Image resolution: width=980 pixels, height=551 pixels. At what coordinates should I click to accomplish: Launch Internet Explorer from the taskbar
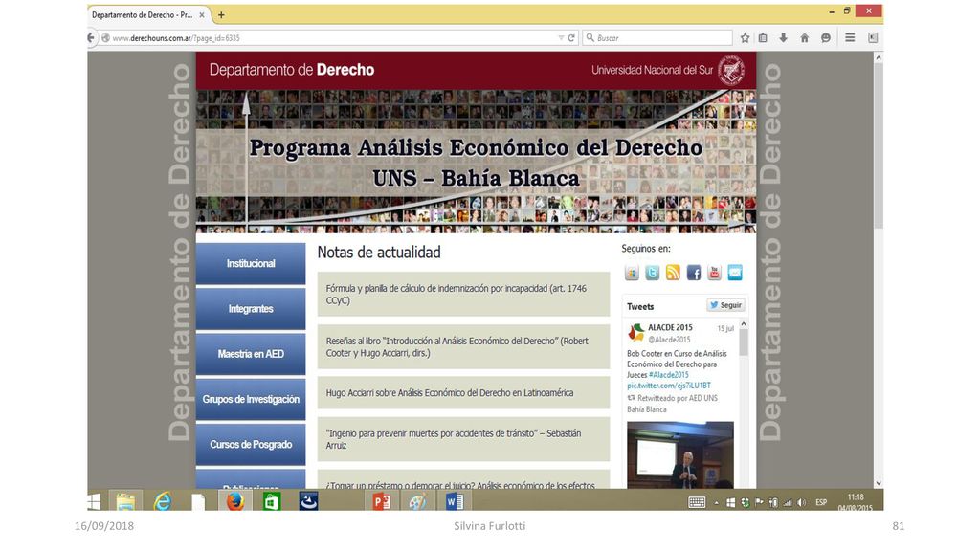(163, 501)
